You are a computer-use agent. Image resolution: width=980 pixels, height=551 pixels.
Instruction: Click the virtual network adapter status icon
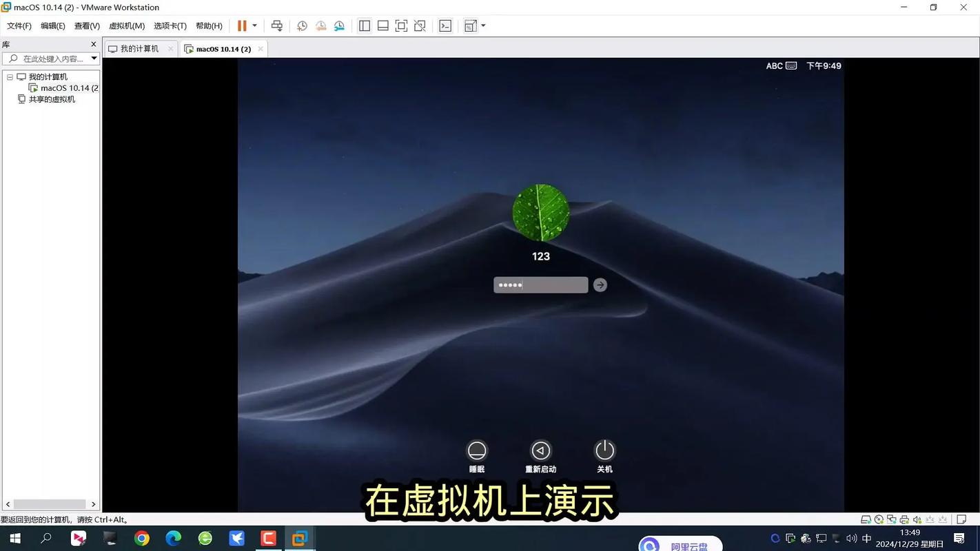click(891, 519)
